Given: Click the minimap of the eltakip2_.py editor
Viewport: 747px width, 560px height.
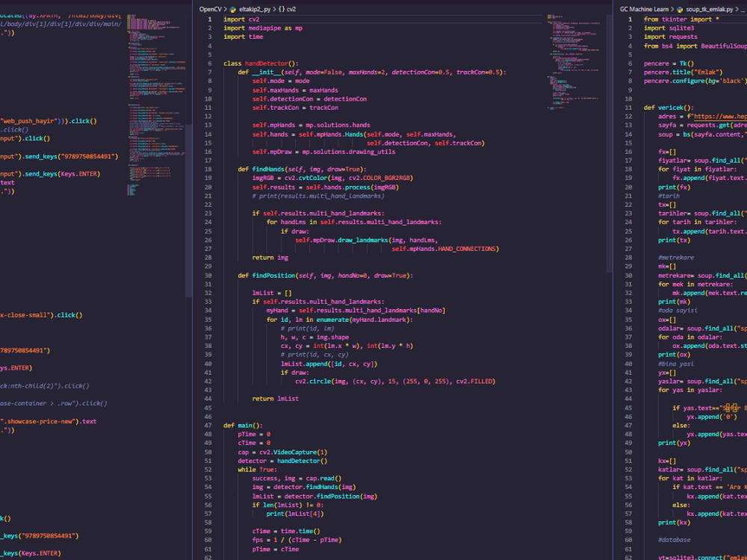Looking at the screenshot, I should tap(575, 62).
